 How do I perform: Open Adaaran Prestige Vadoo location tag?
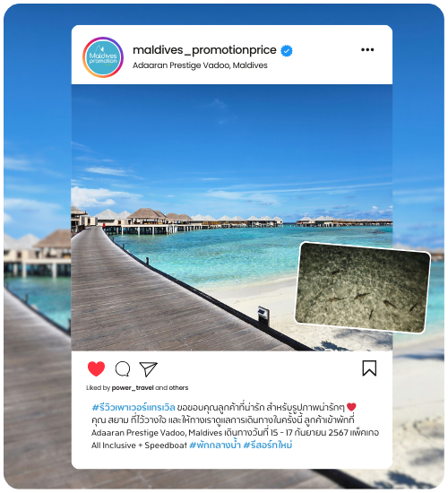(200, 65)
